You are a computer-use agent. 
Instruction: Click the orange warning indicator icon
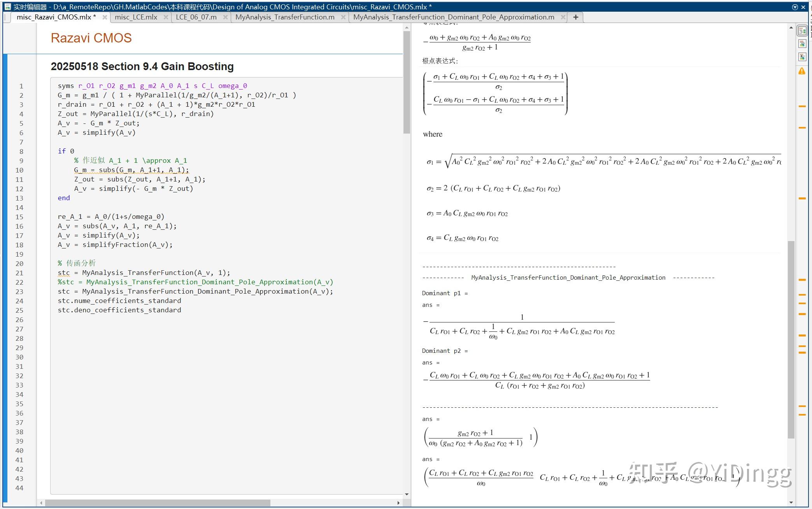coord(802,71)
